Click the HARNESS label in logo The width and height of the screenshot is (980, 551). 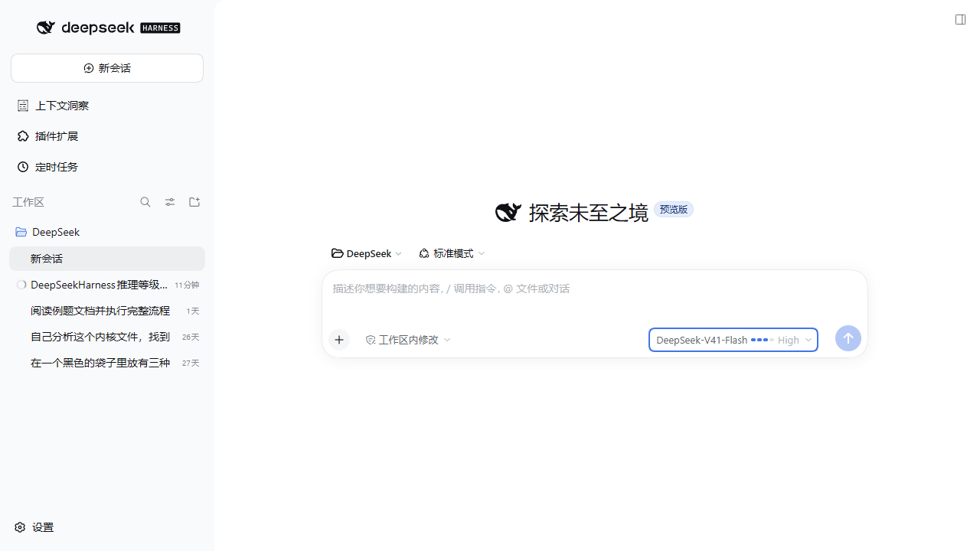click(x=160, y=28)
